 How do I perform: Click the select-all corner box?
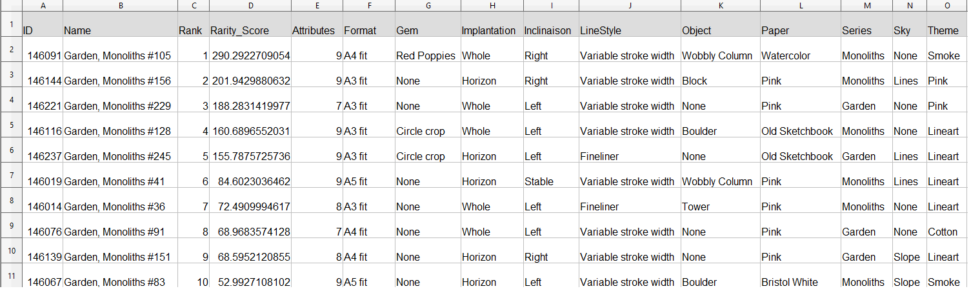pos(11,6)
